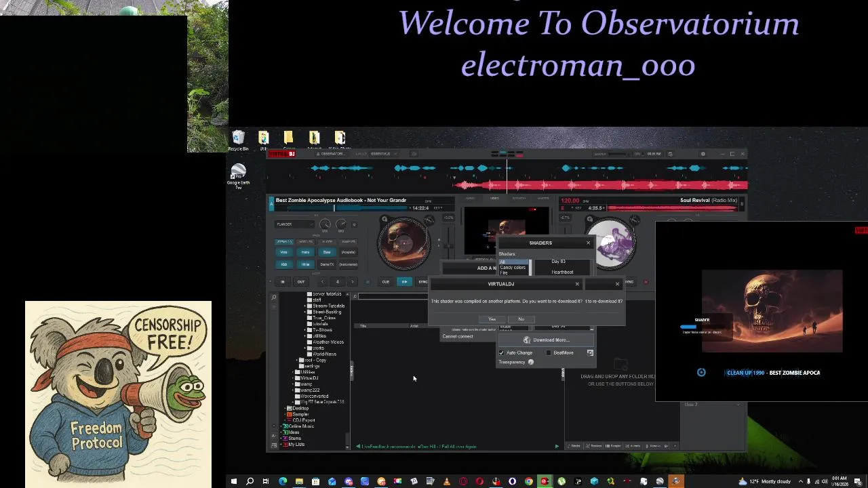Viewport: 868px width, 488px height.
Task: Click the LiveFeedback play arrow at right
Action: point(557,447)
